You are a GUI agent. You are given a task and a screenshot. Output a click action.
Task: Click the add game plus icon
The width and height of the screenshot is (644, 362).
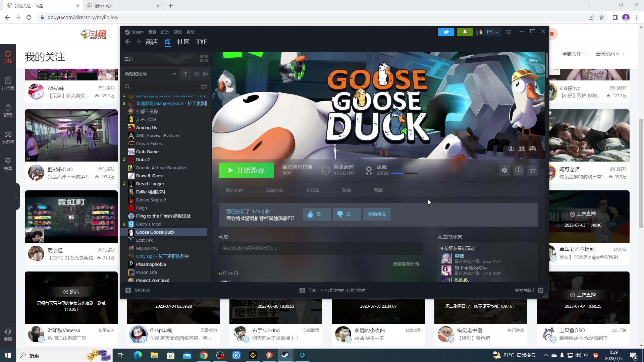[128, 290]
